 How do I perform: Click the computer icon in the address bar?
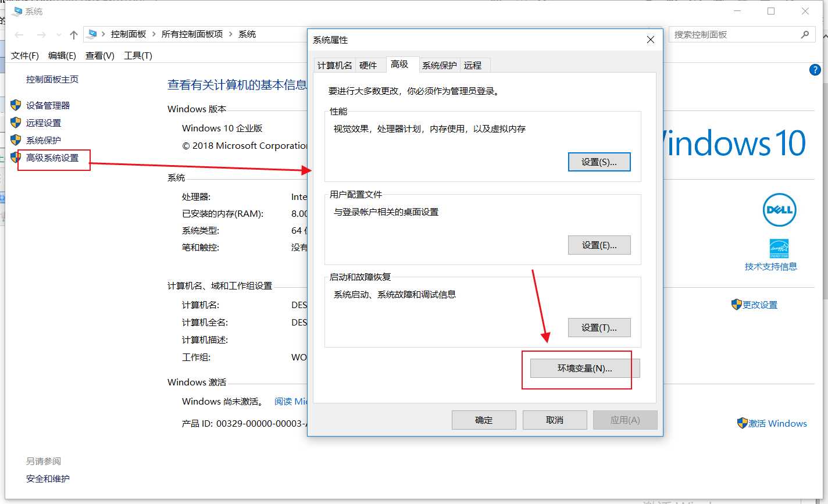[91, 34]
